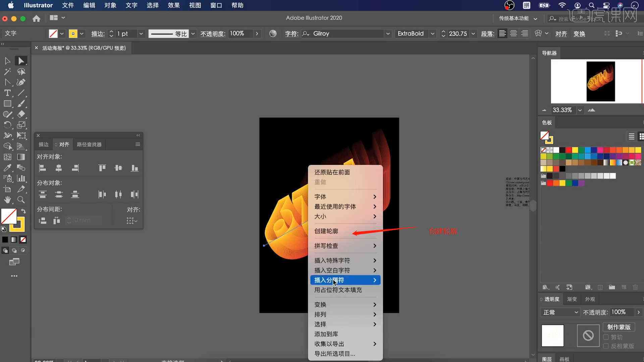This screenshot has height=362, width=644.
Task: Set paragraph align center
Action: (x=514, y=34)
